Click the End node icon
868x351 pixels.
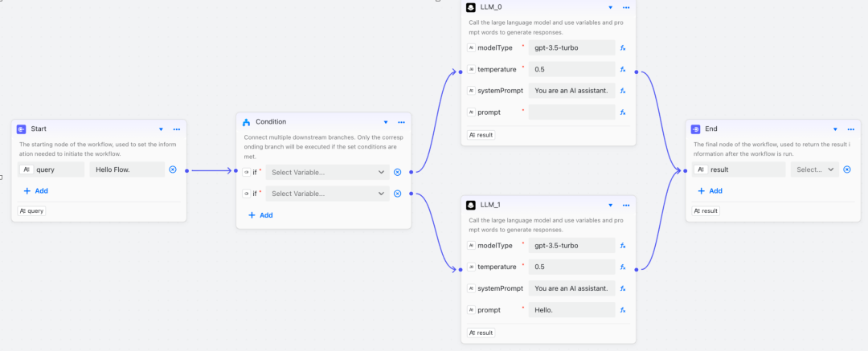(x=697, y=129)
